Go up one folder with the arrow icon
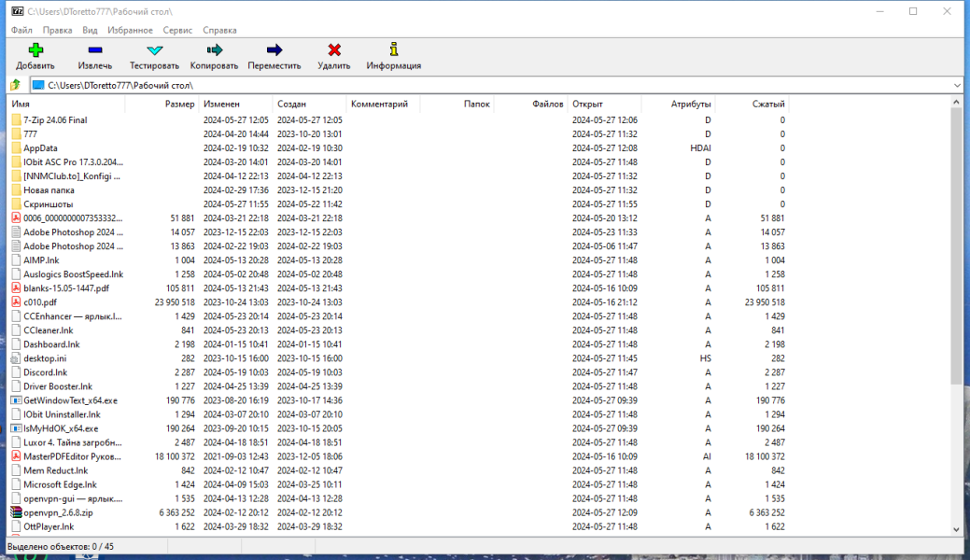The width and height of the screenshot is (970, 560). click(x=16, y=85)
